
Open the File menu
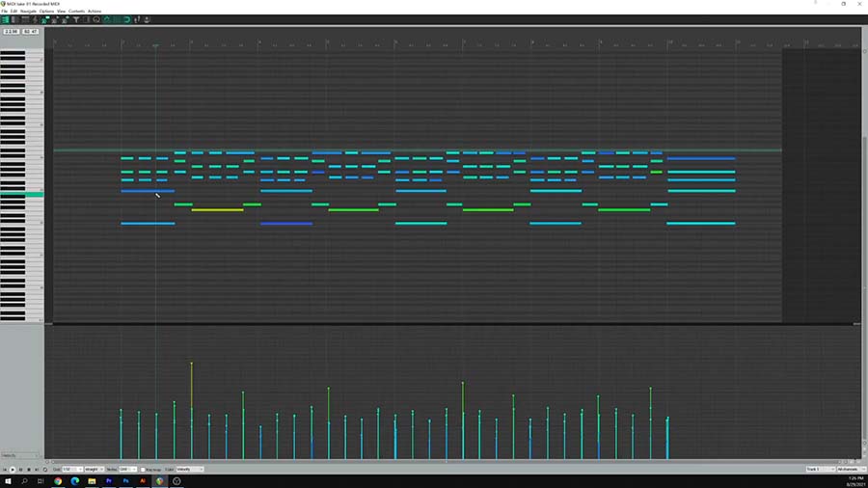(x=5, y=11)
